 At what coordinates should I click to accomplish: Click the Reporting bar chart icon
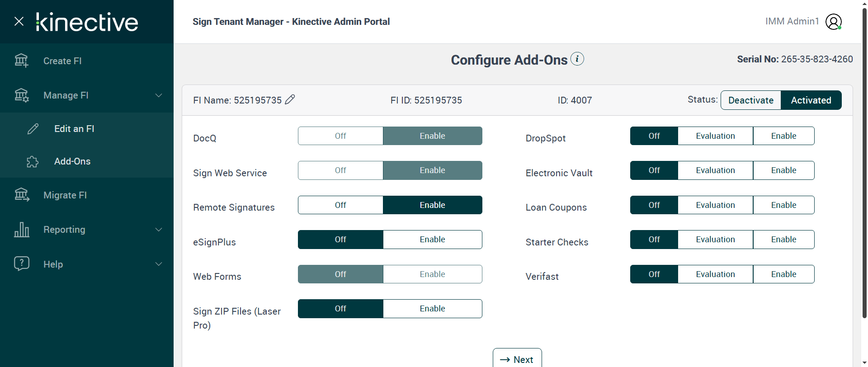(x=21, y=230)
